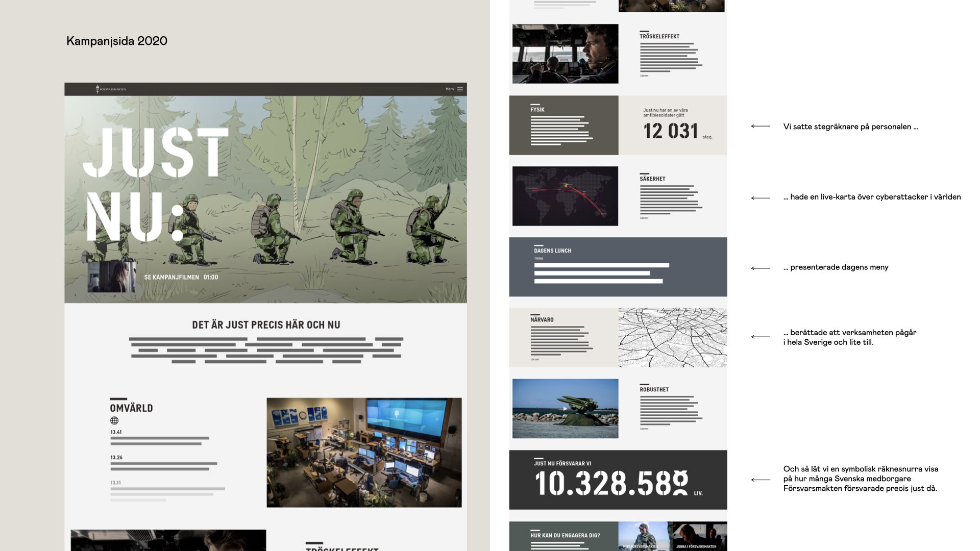Click the globe icon under OMVÄRLD
This screenshot has height=551, width=980.
click(114, 421)
